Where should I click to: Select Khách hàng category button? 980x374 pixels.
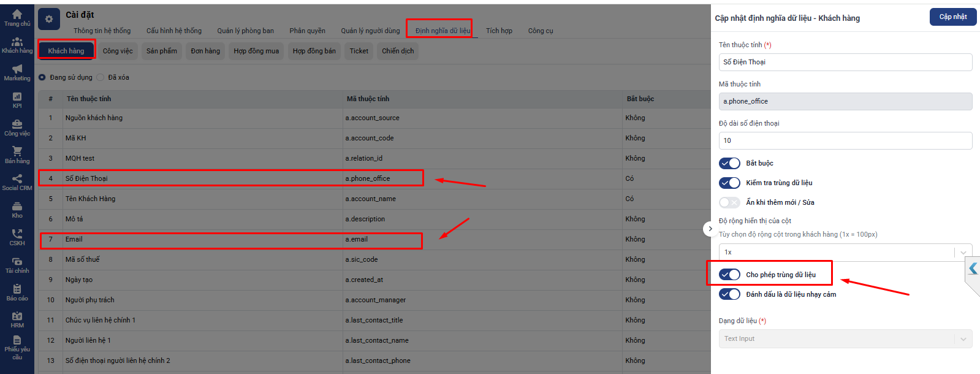(66, 51)
